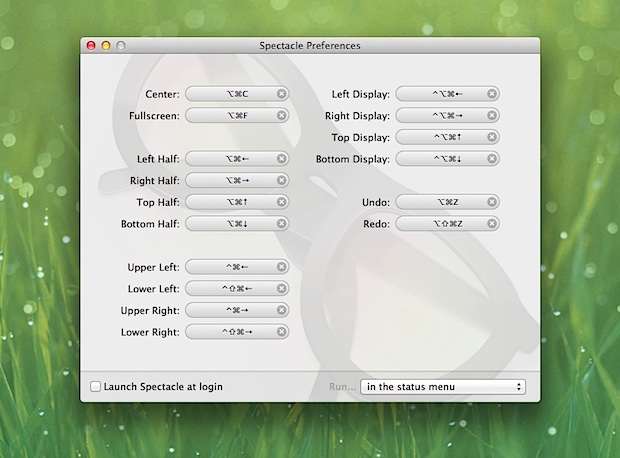
Task: Select the Bottom Half shortcut recorder field
Action: (237, 224)
